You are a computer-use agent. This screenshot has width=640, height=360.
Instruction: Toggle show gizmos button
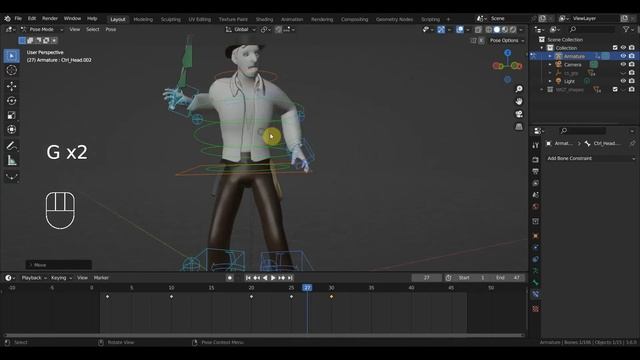point(441,29)
